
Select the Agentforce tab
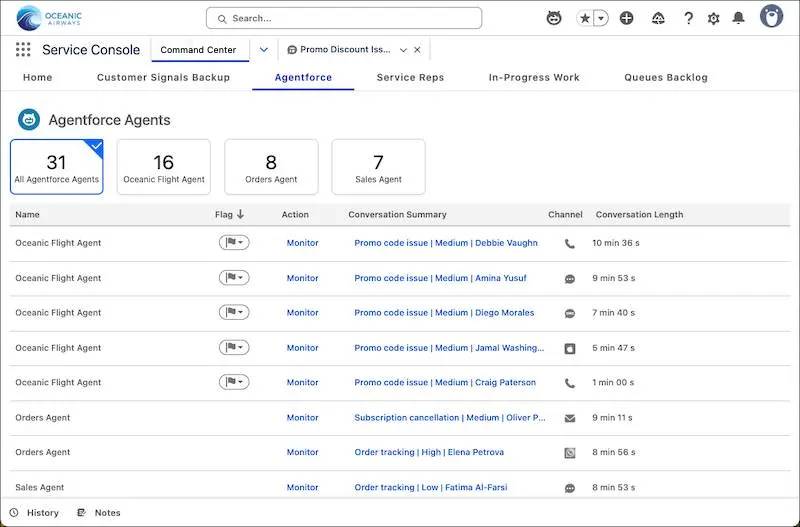[x=303, y=78]
